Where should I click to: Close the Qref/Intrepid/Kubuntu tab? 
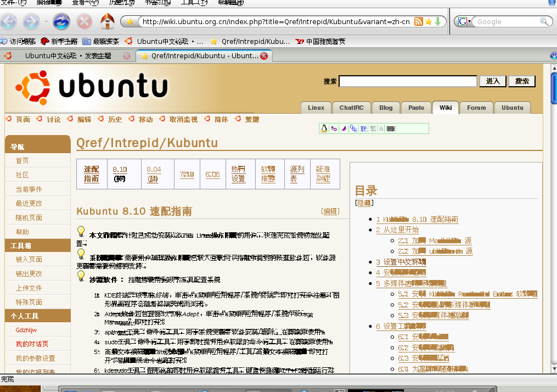(x=264, y=56)
